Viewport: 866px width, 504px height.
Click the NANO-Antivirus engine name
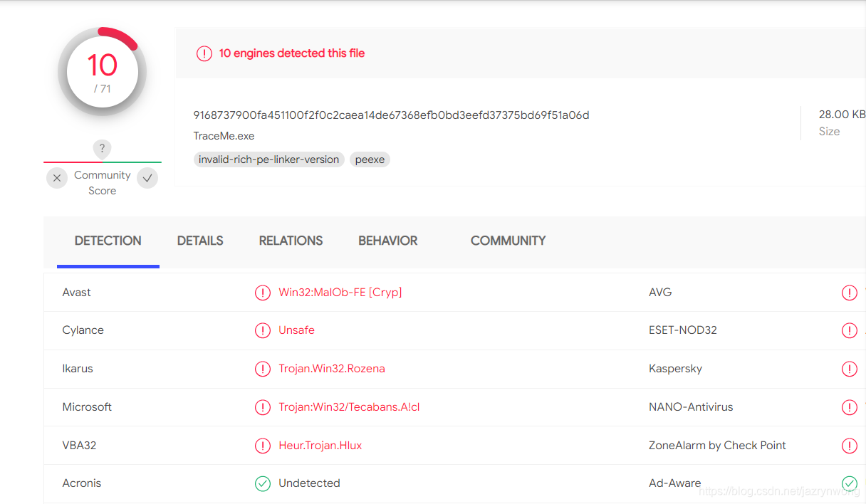691,407
